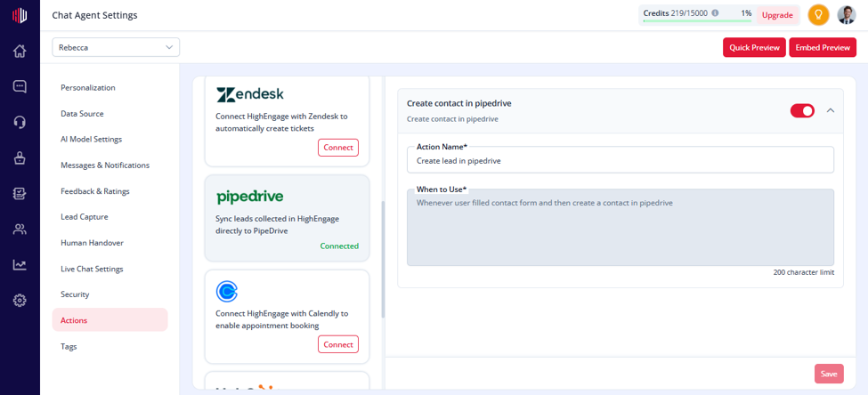This screenshot has height=395, width=868.
Task: Open the Tags settings
Action: [69, 346]
